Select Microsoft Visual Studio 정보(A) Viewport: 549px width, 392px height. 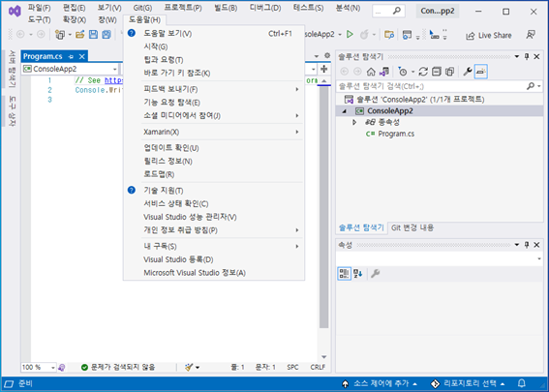tap(214, 273)
